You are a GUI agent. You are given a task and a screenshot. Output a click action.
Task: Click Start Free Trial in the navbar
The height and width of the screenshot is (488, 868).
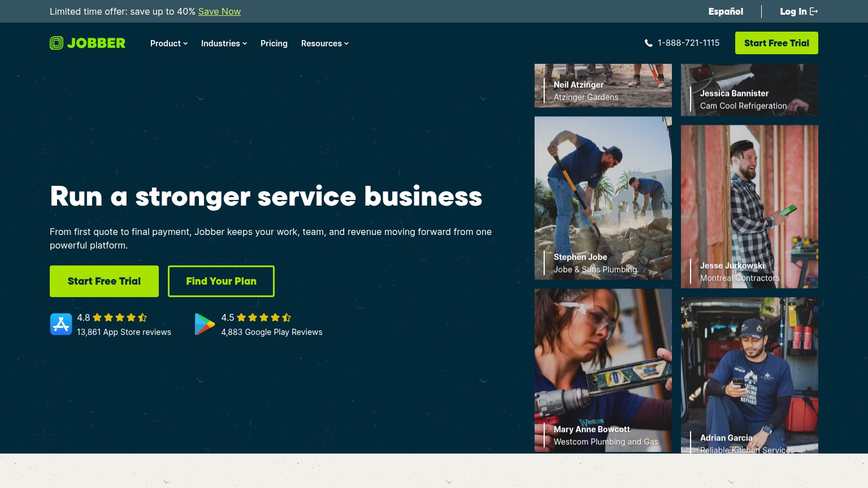coord(776,43)
